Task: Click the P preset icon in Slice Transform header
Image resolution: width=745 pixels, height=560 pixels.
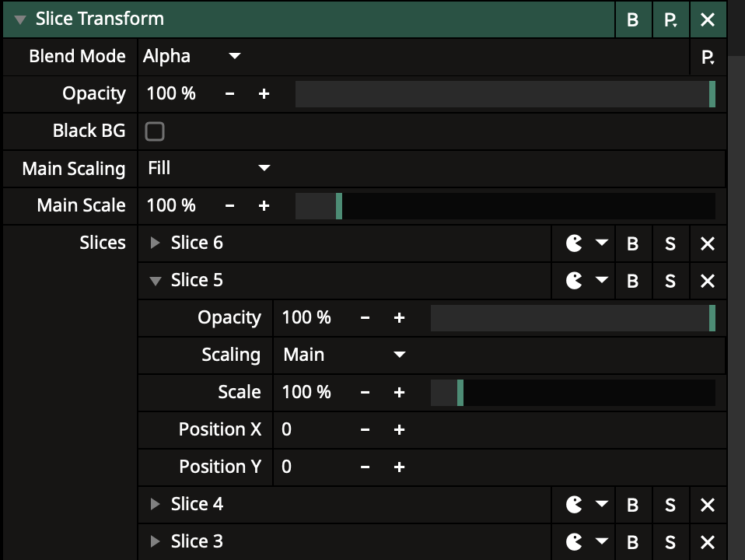Action: pyautogui.click(x=670, y=19)
